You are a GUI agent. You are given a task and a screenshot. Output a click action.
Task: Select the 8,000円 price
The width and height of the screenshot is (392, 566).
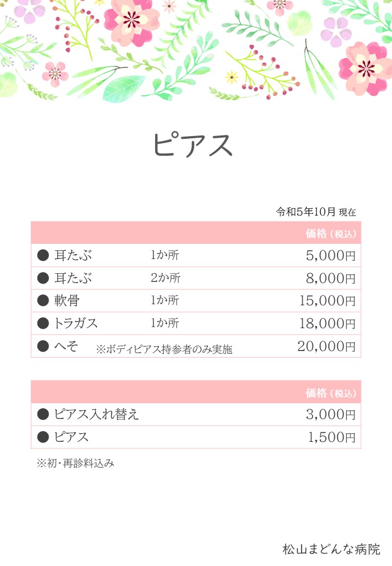(x=330, y=278)
